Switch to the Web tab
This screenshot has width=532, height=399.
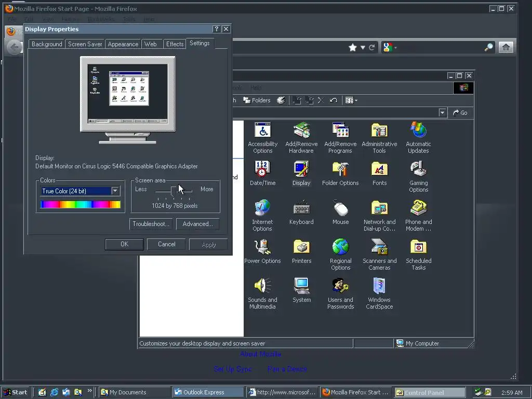[x=151, y=44]
